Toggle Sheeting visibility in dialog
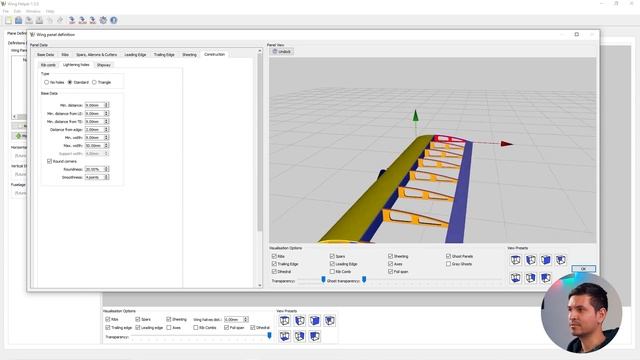This screenshot has width=640, height=360. coord(391,256)
